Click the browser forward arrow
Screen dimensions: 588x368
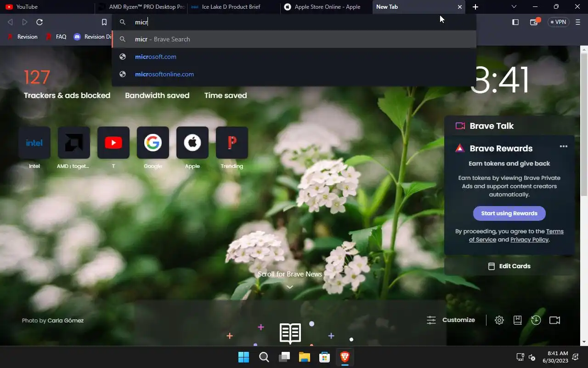[25, 22]
